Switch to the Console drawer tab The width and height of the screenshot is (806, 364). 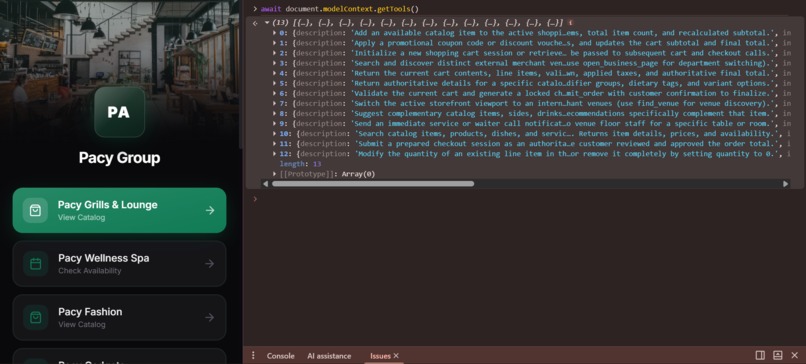click(x=281, y=356)
